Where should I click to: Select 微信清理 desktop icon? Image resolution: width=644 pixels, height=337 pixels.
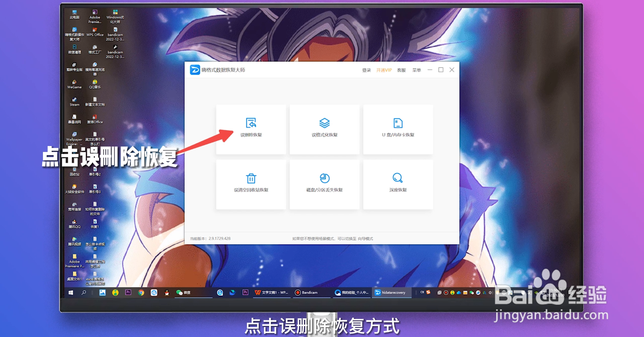pyautogui.click(x=74, y=50)
